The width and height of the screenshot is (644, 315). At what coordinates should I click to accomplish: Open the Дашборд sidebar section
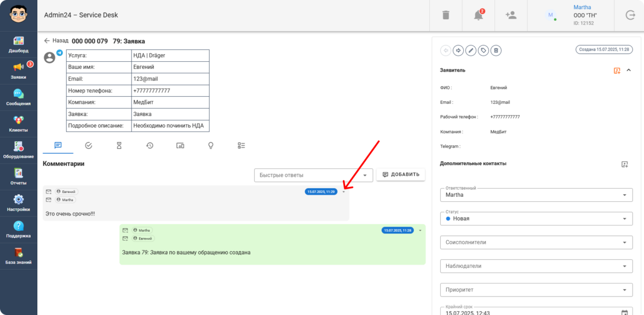pyautogui.click(x=19, y=45)
